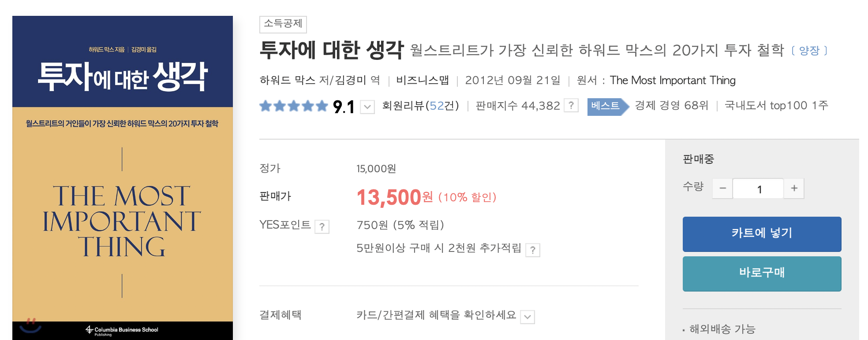Open the YES포인트 question mark help icon
The image size is (868, 340).
[x=322, y=227]
